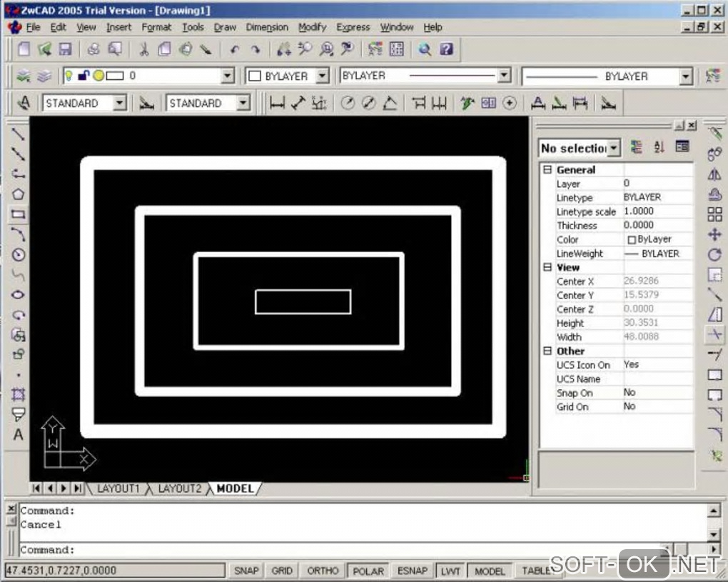Screen dimensions: 728x582
Task: Collapse the Other properties section
Action: [547, 351]
